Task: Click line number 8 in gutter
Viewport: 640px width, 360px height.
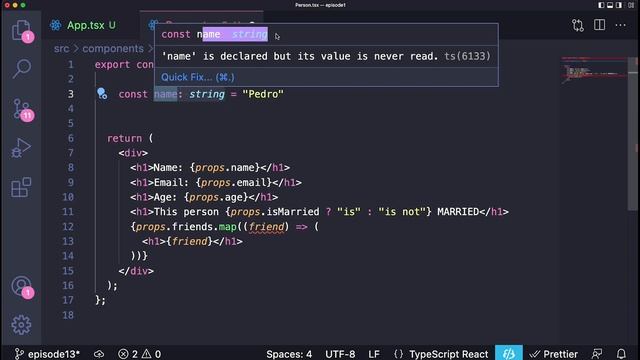Action: coord(70,168)
